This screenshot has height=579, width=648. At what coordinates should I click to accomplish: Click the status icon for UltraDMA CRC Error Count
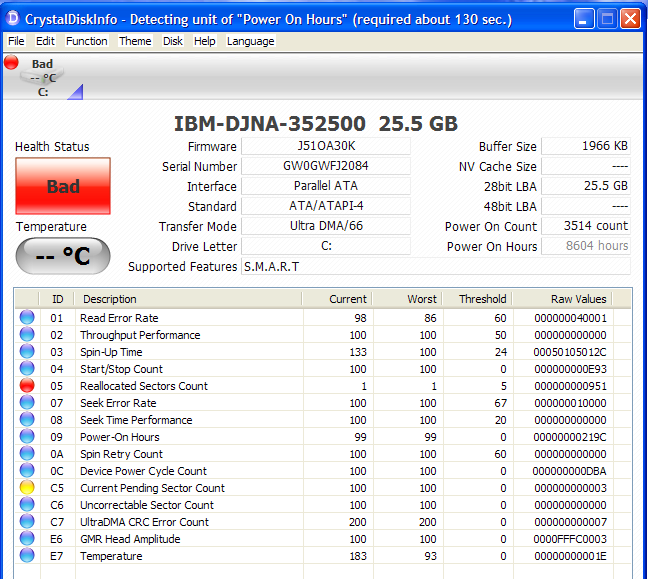[x=27, y=521]
